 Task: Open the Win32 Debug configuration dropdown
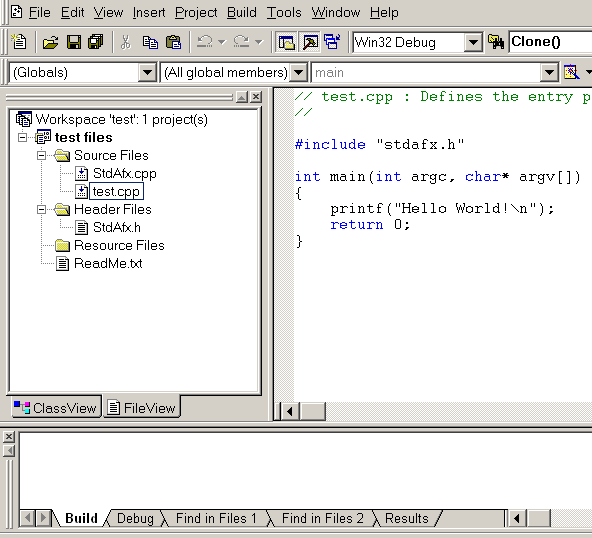(473, 42)
